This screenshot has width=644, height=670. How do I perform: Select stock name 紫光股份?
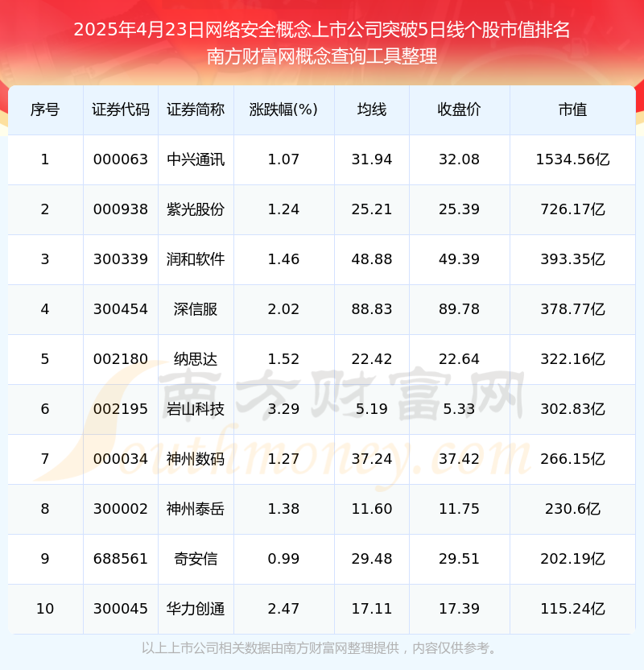point(196,209)
